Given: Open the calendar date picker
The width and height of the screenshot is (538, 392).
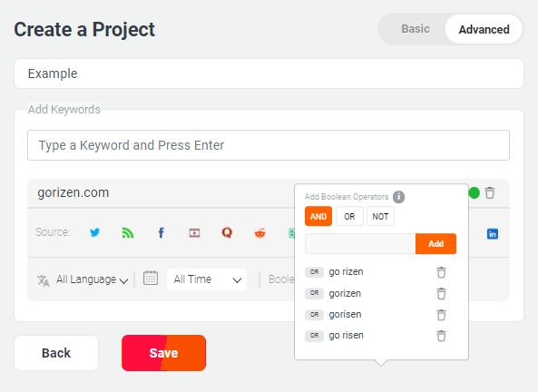Looking at the screenshot, I should pos(151,278).
